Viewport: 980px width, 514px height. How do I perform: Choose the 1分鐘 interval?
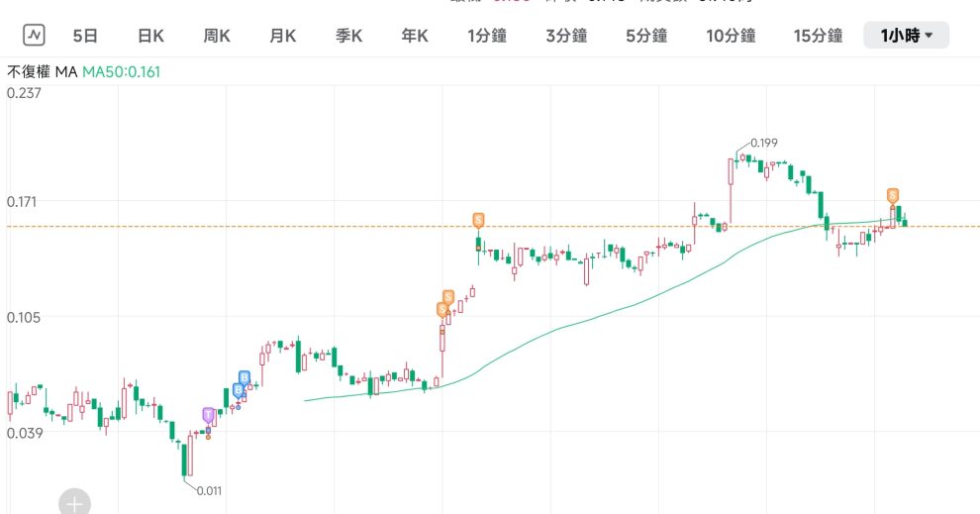click(x=487, y=36)
